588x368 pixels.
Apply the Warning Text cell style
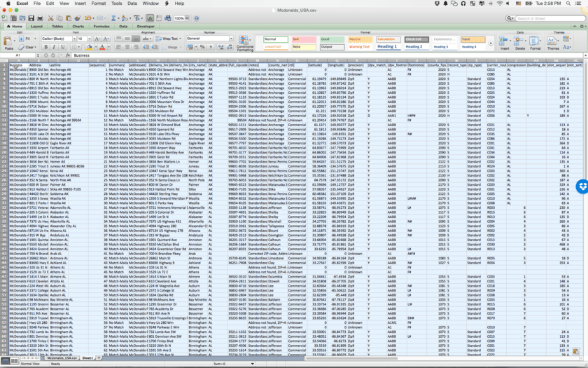click(x=360, y=46)
